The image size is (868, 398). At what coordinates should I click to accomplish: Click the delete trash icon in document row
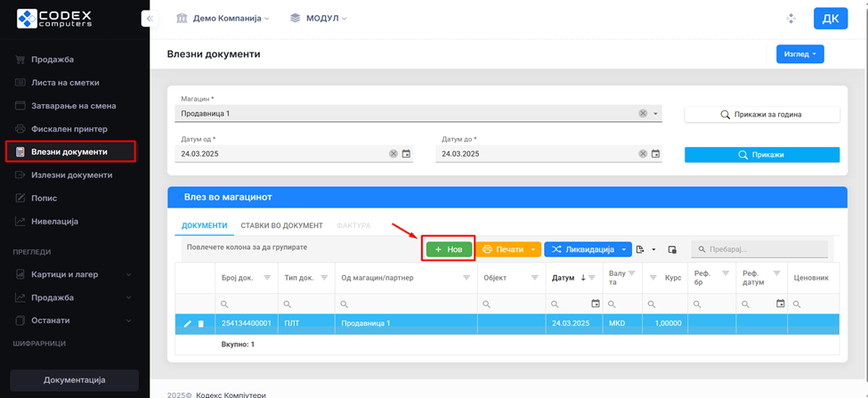(x=201, y=323)
